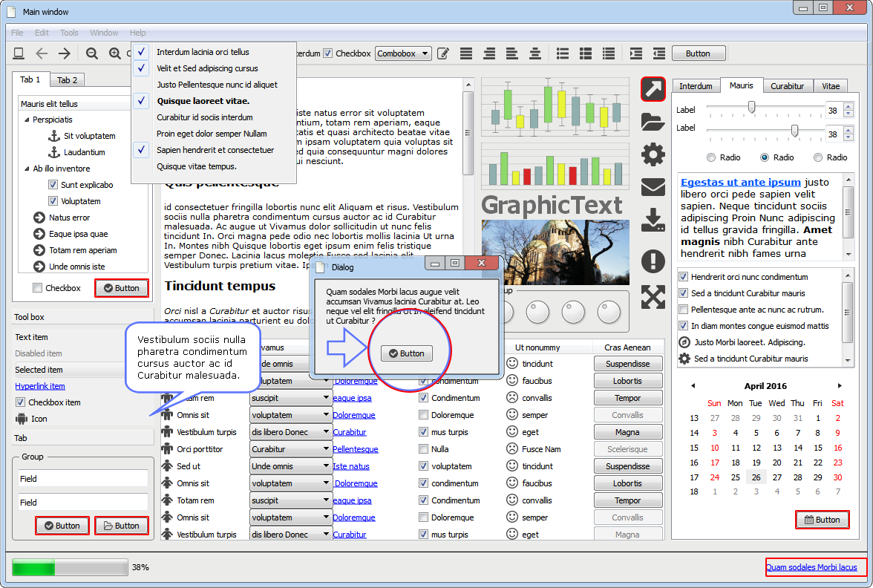Click the folder Button in the Group box
Image resolution: width=873 pixels, height=588 pixels.
point(122,526)
